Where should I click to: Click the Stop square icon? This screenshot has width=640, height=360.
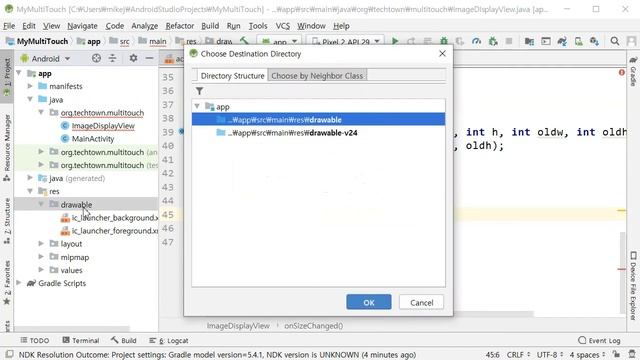509,41
